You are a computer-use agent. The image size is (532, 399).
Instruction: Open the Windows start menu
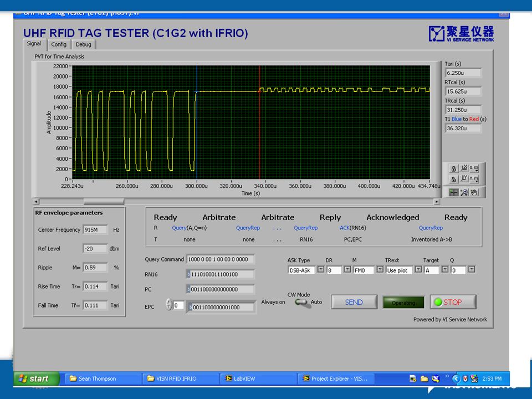click(37, 378)
